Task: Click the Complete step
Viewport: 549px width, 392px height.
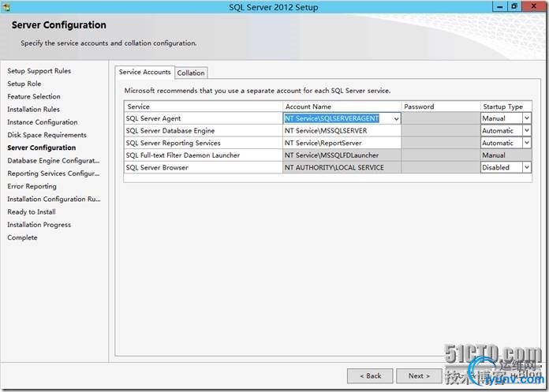Action: click(22, 237)
